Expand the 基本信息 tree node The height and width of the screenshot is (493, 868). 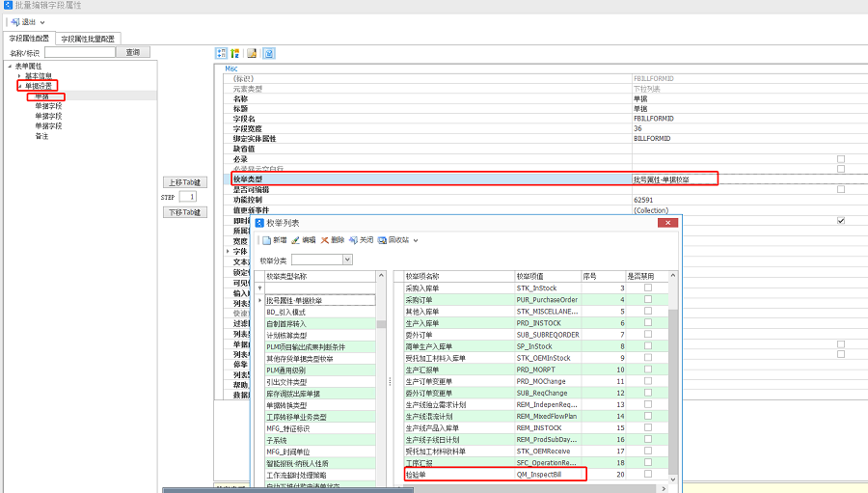19,75
